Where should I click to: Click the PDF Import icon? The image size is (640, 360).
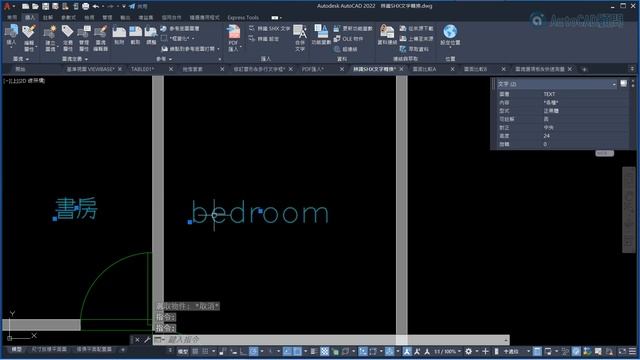(x=233, y=32)
